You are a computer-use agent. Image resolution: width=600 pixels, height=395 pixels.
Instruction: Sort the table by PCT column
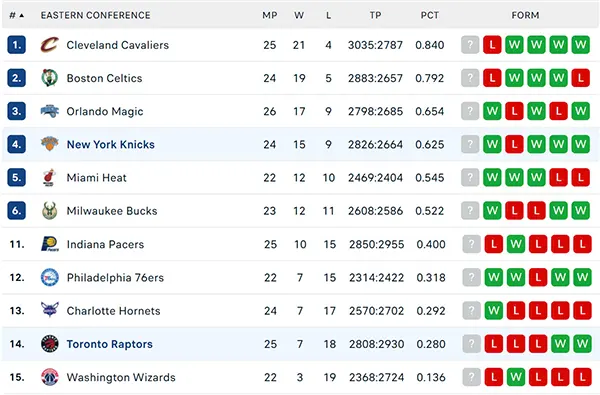coord(430,15)
